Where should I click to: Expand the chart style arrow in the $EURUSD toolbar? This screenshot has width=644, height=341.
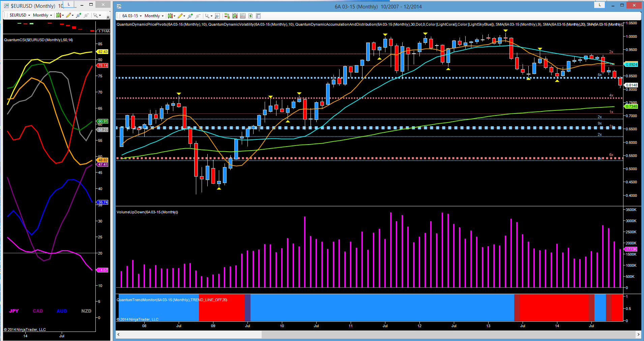(63, 15)
